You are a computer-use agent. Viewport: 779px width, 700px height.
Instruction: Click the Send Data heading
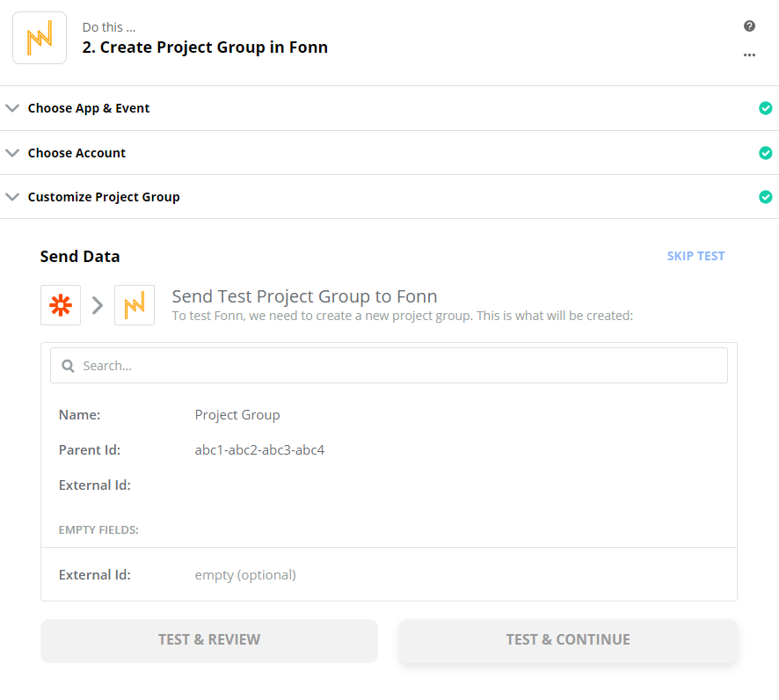(x=80, y=257)
